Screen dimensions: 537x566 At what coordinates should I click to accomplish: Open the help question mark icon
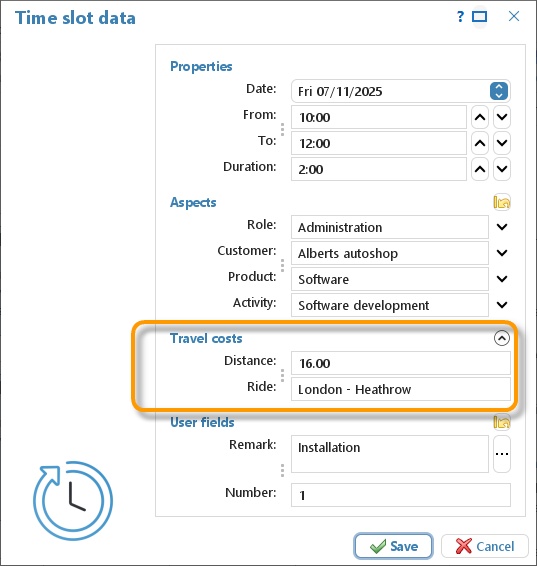tap(460, 17)
